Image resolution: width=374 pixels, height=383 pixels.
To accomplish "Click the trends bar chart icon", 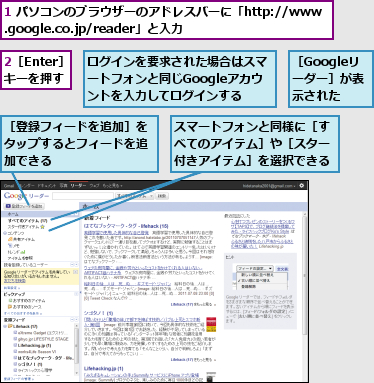I will tap(23, 252).
